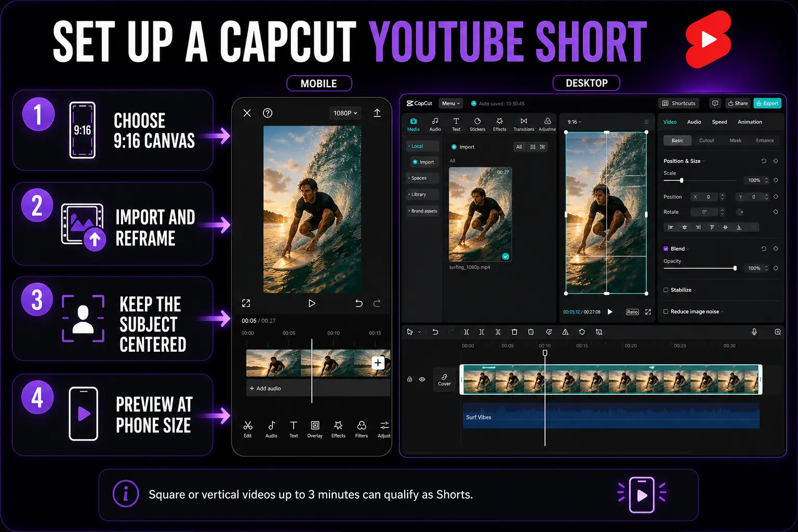Screen dimensions: 798x532
Task: Expand the desktop preview to fullscreen
Action: 648,312
